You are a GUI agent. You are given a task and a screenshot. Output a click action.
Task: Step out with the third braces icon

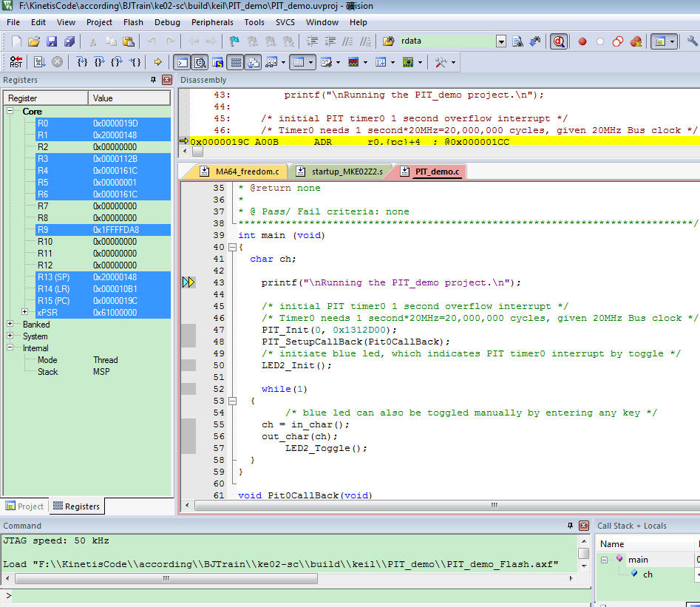pos(117,62)
